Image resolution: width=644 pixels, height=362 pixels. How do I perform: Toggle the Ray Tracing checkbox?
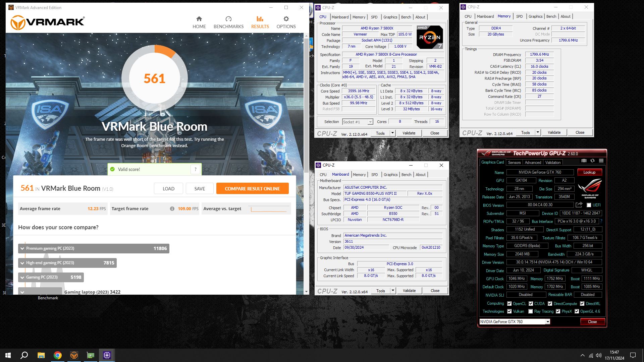coord(530,311)
